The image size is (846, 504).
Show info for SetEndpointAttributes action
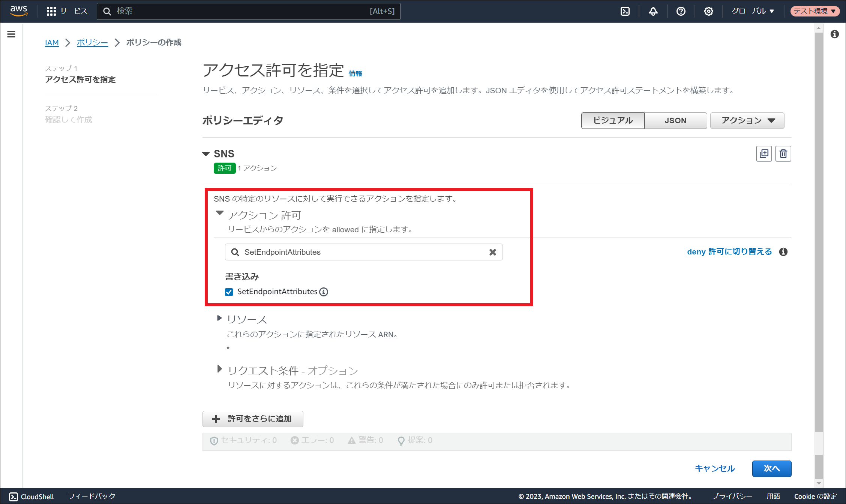(324, 292)
